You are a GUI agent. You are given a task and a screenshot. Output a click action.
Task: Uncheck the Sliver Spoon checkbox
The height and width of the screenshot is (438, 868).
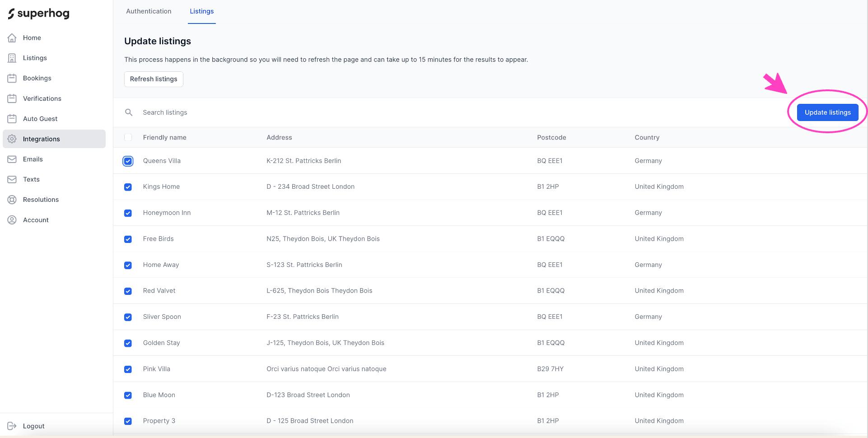pos(128,317)
